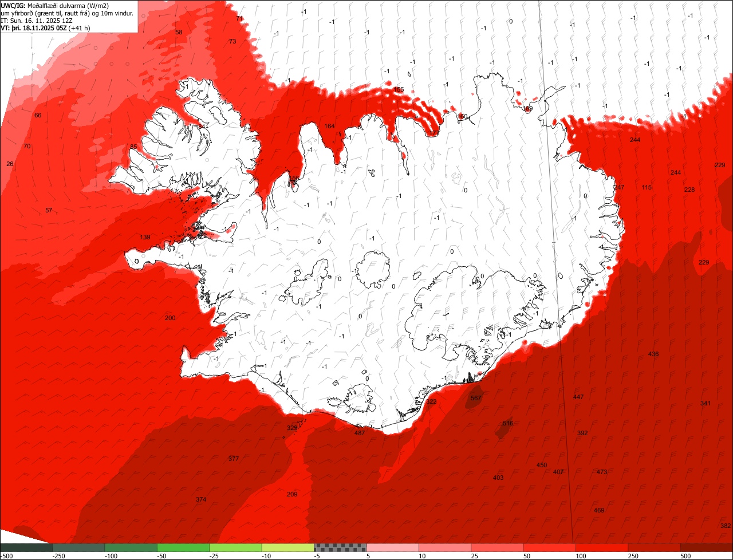
Task: Click the flux value 473 in the southeast ocean
Action: tap(602, 472)
